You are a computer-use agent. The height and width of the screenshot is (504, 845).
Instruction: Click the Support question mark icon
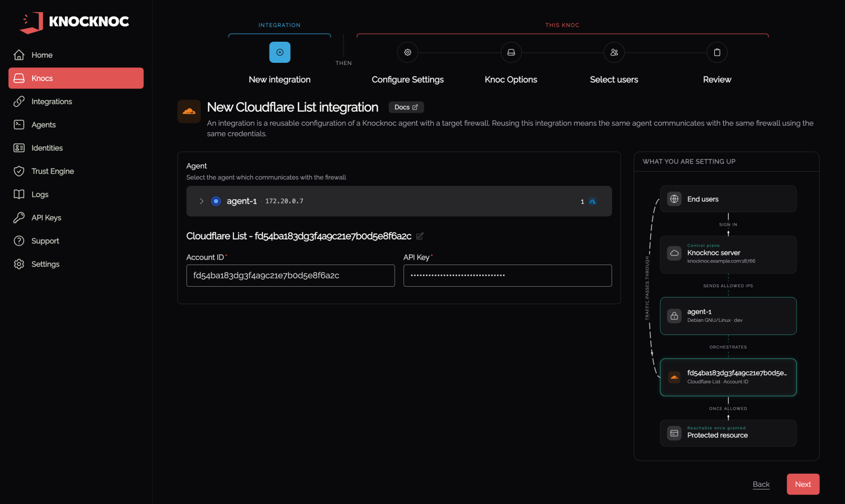pos(19,241)
